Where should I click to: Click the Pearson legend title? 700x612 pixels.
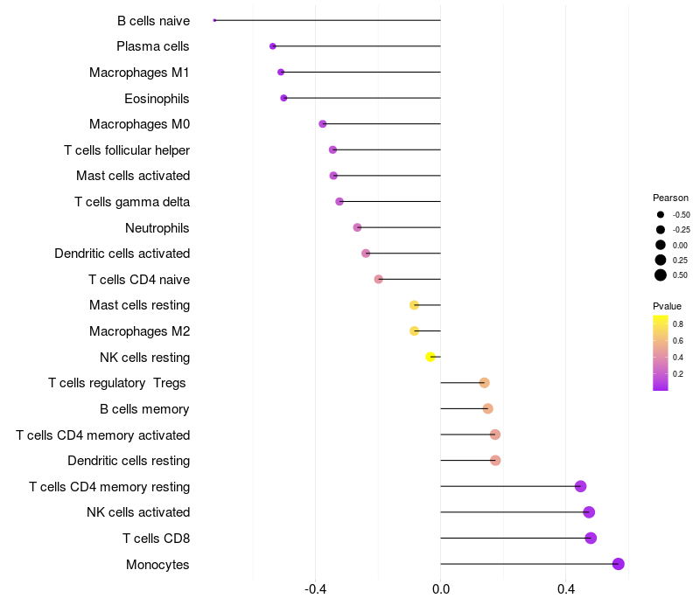(x=670, y=198)
